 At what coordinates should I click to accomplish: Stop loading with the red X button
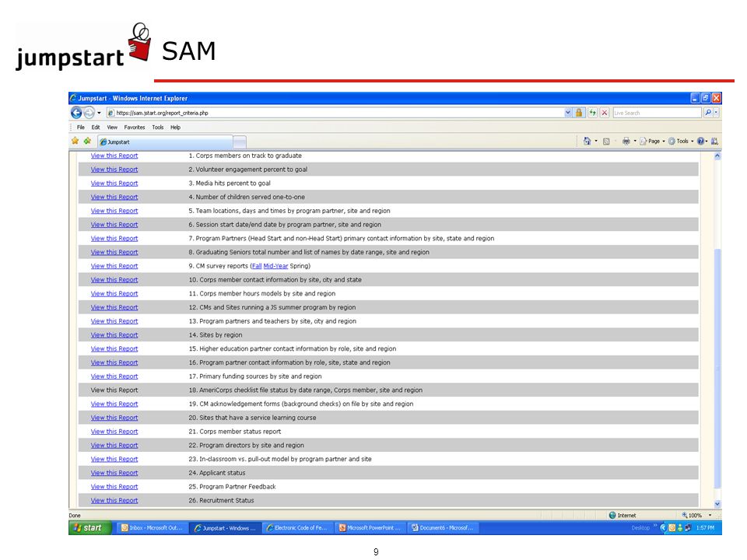coord(605,113)
